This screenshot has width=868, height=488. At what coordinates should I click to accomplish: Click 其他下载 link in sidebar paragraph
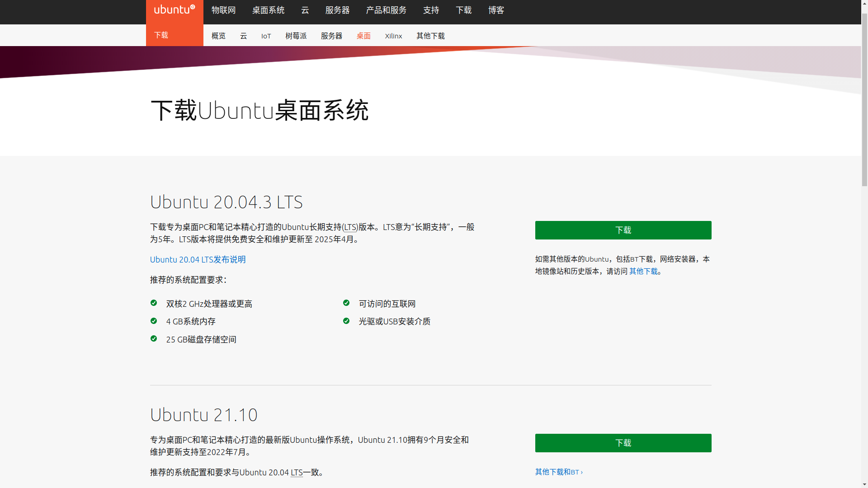643,272
